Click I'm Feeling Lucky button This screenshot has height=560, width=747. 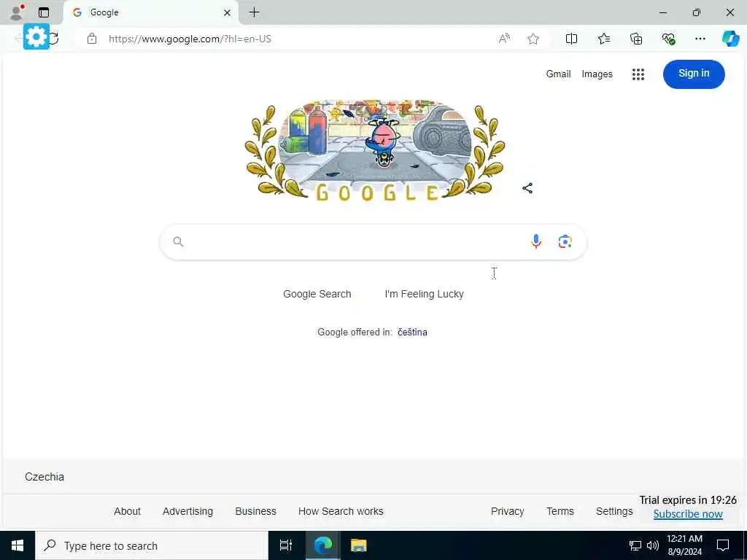pyautogui.click(x=424, y=295)
